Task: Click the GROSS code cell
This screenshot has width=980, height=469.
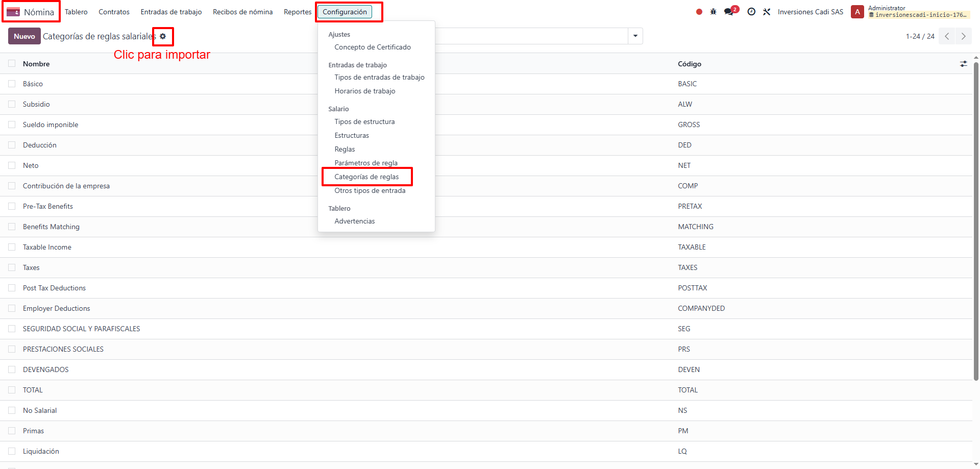Action: [x=689, y=125]
